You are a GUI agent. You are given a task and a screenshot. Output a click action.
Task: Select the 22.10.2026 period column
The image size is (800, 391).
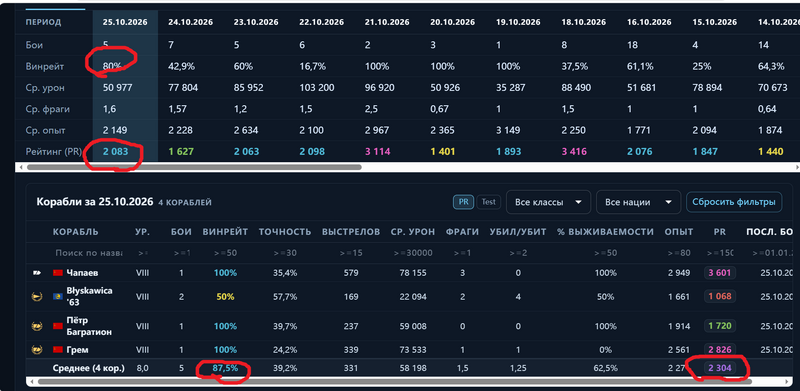(x=322, y=22)
